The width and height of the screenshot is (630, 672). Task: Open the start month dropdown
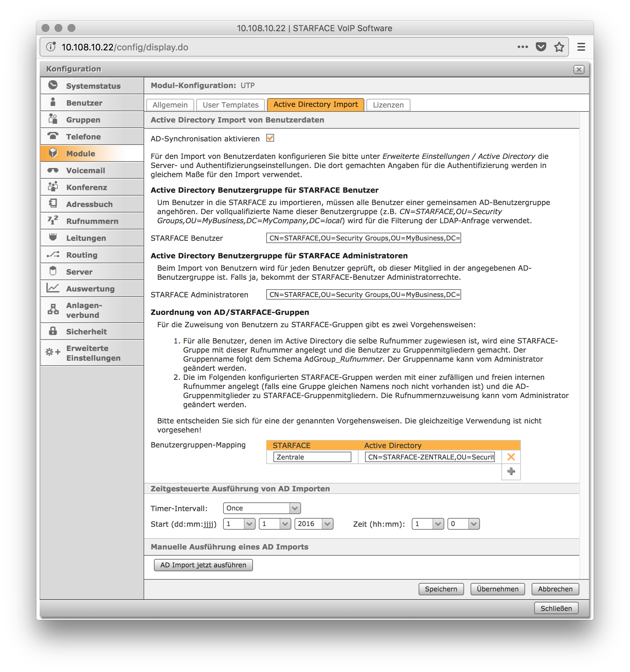[275, 524]
